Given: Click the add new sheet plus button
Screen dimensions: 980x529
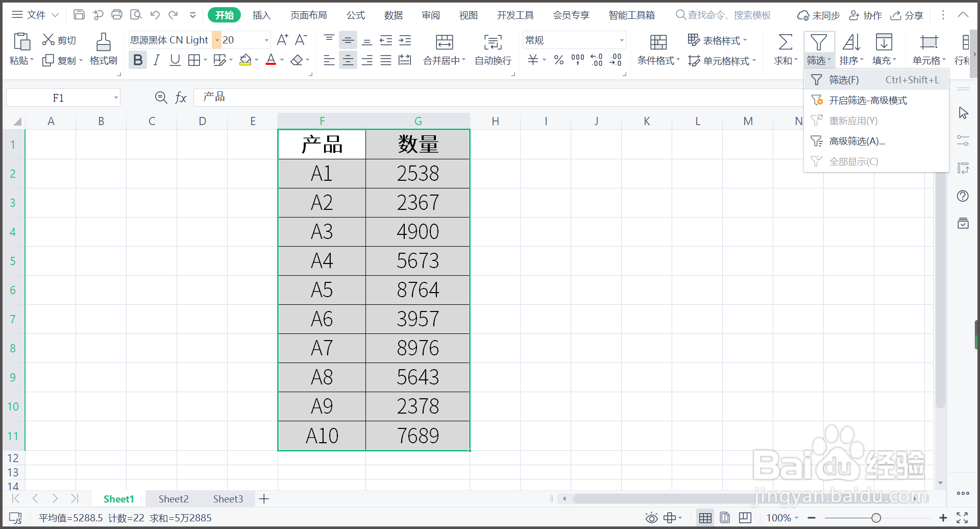Looking at the screenshot, I should pyautogui.click(x=263, y=498).
